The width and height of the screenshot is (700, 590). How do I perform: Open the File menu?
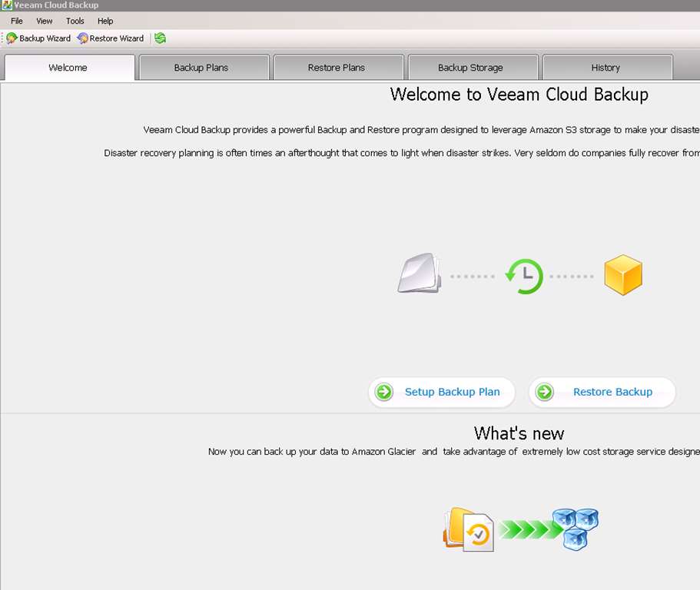[x=17, y=22]
